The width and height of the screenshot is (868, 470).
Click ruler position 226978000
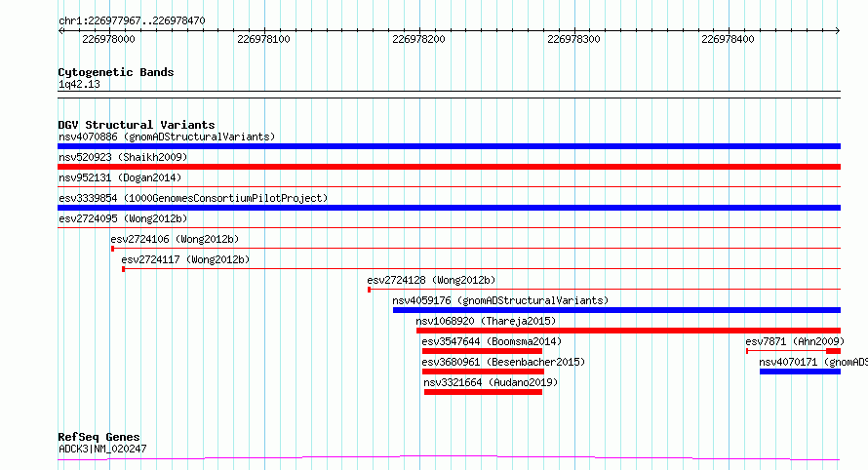(x=108, y=39)
